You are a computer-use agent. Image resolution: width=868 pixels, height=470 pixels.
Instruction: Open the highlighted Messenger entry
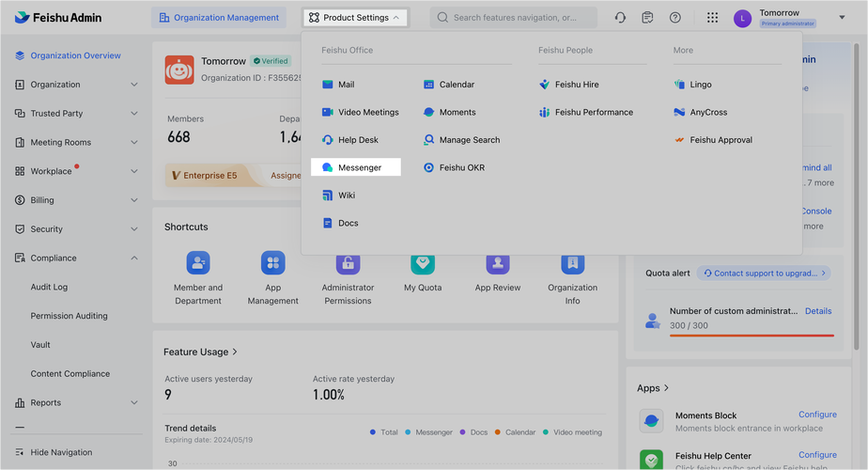(356, 167)
